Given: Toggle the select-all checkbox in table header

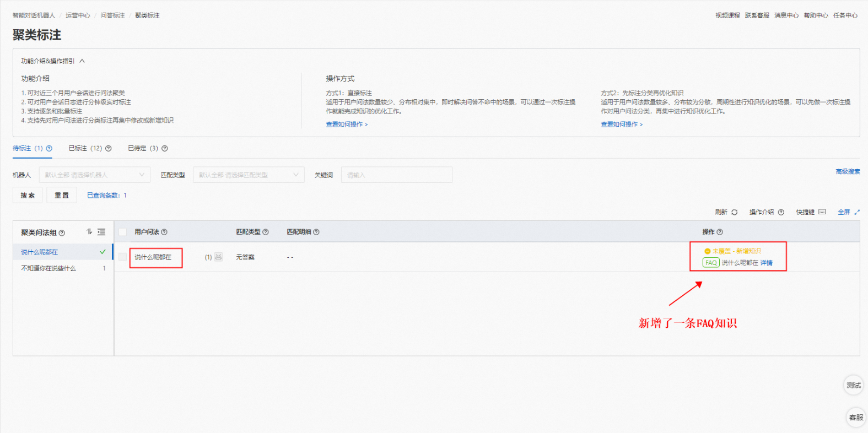Looking at the screenshot, I should point(123,232).
